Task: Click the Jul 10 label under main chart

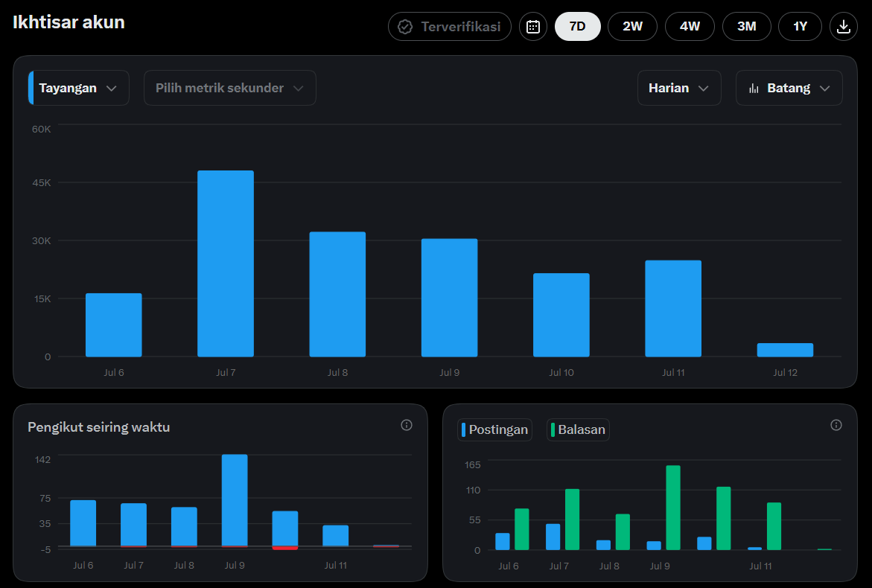Action: (561, 372)
